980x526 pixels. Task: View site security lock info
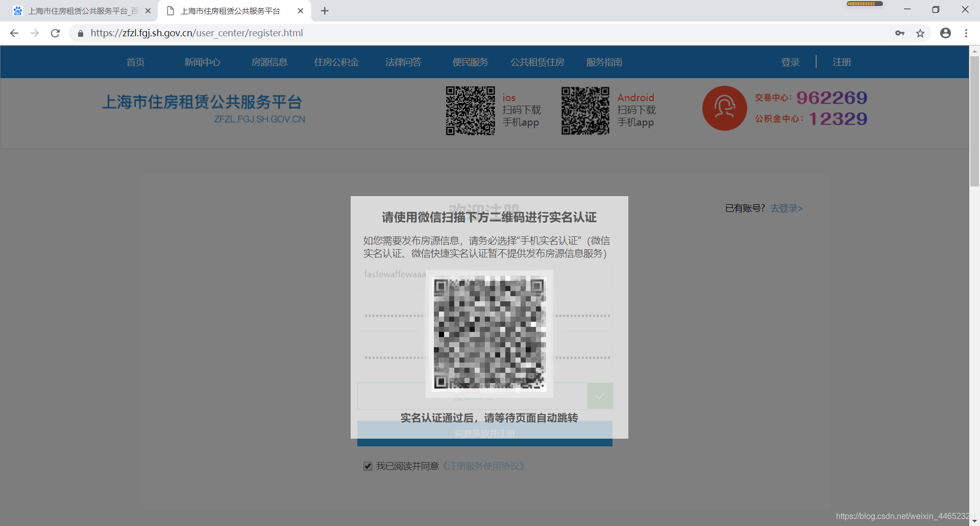[x=80, y=33]
